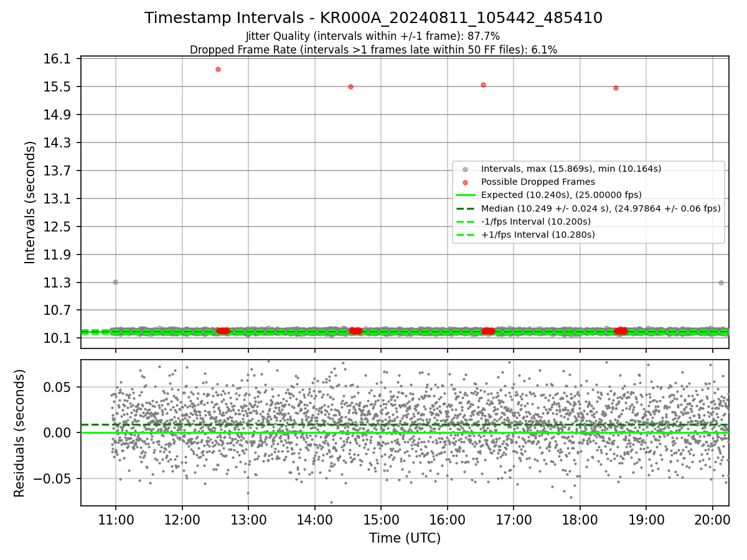The width and height of the screenshot is (747, 560).
Task: Click the 'Intervals, max (15.869s), min (10.164s)' legend entry
Action: pos(571,169)
